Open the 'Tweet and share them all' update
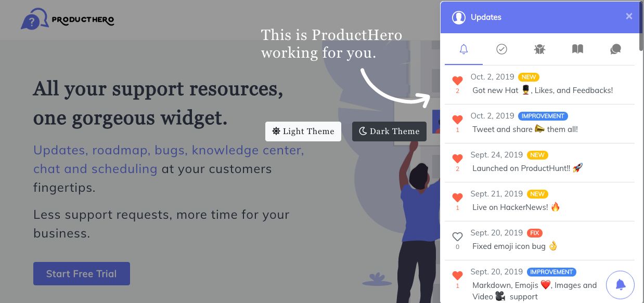644x303 pixels. (525, 129)
